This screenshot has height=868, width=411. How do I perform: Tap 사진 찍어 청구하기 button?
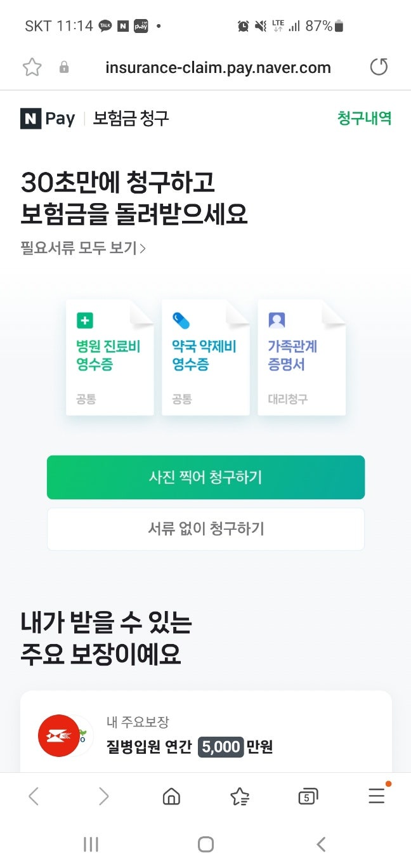(205, 477)
